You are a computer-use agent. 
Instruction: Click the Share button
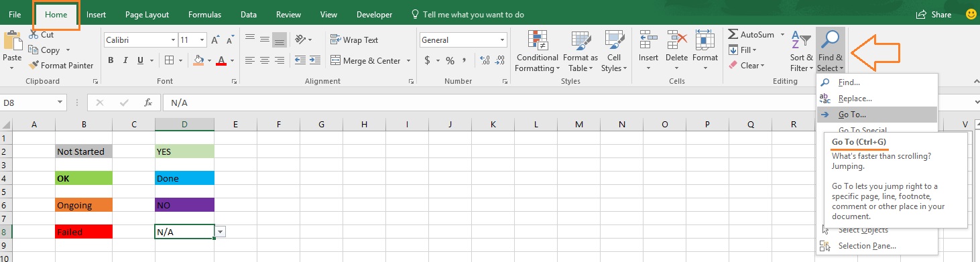click(934, 14)
